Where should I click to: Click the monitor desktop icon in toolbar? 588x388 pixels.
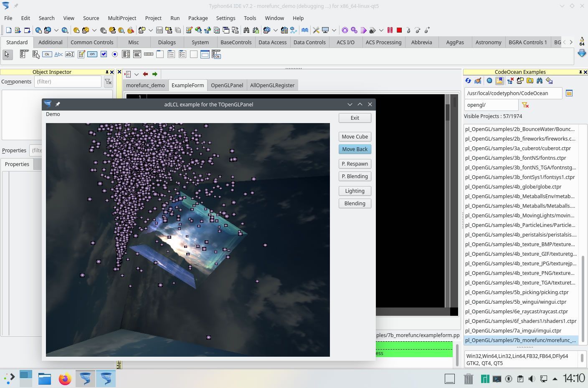[x=325, y=30]
